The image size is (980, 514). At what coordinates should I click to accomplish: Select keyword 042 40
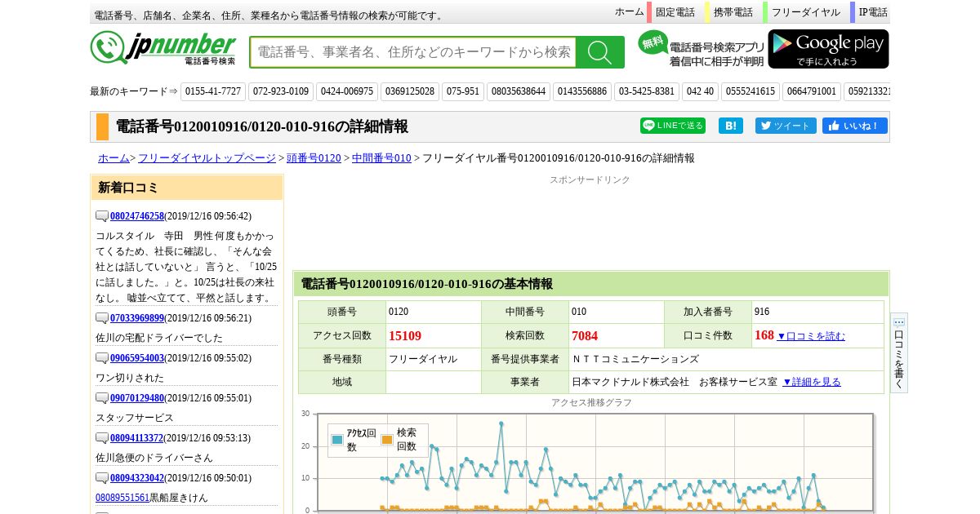[700, 91]
